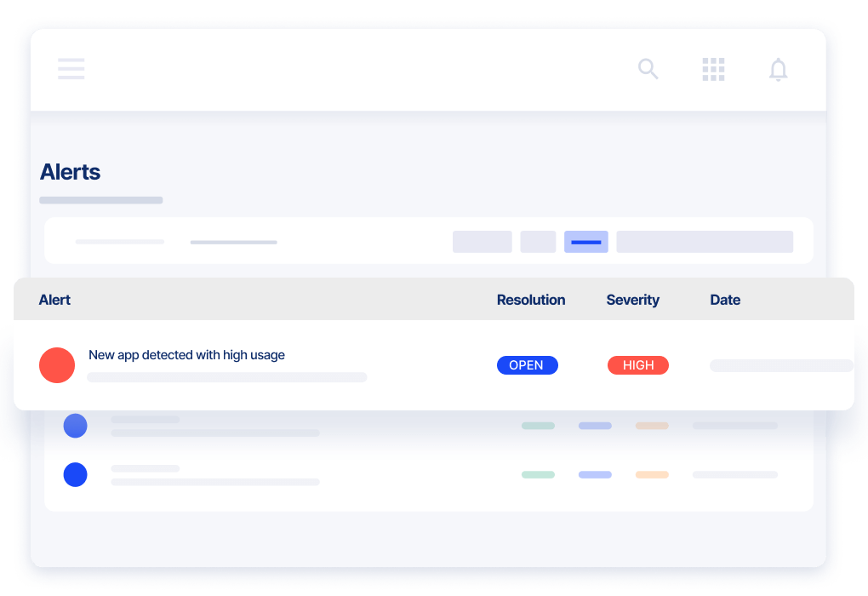Toggle the HIGH severity badge
868x596 pixels.
point(638,365)
